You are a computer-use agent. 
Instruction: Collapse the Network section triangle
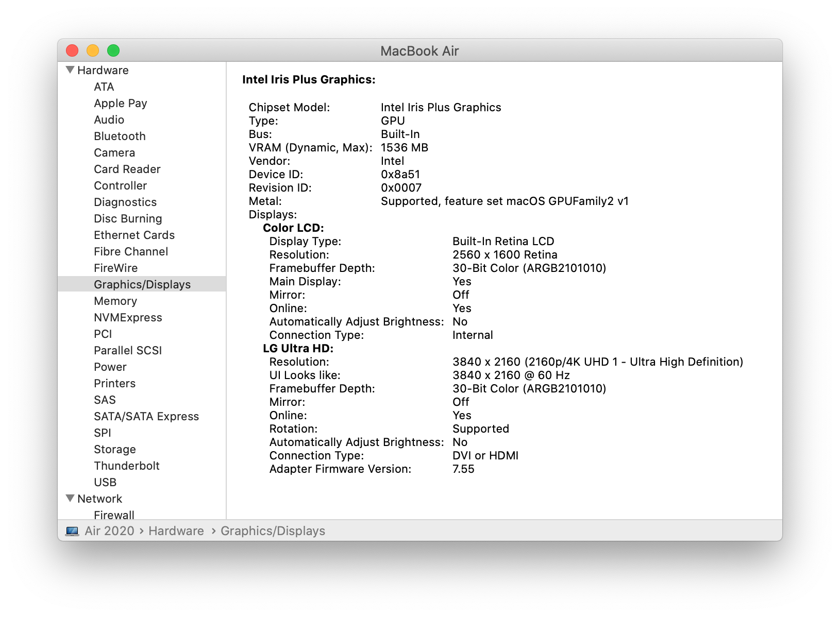tap(70, 498)
